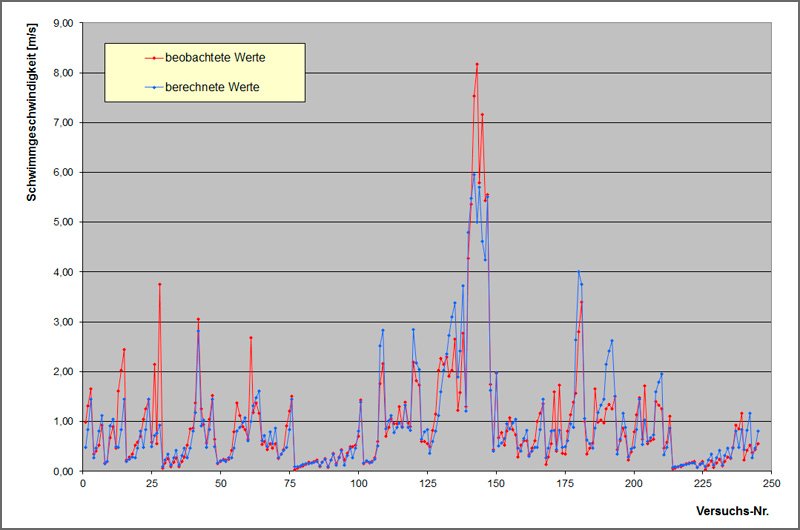
Task: Click the x-axis tick label '100'
Action: pos(359,484)
